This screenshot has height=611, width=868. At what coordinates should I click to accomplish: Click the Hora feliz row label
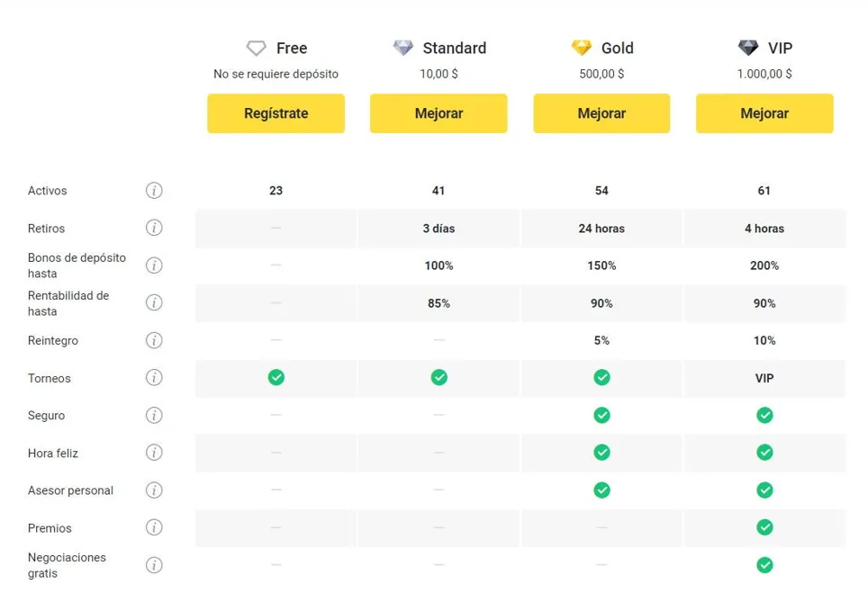click(x=52, y=454)
